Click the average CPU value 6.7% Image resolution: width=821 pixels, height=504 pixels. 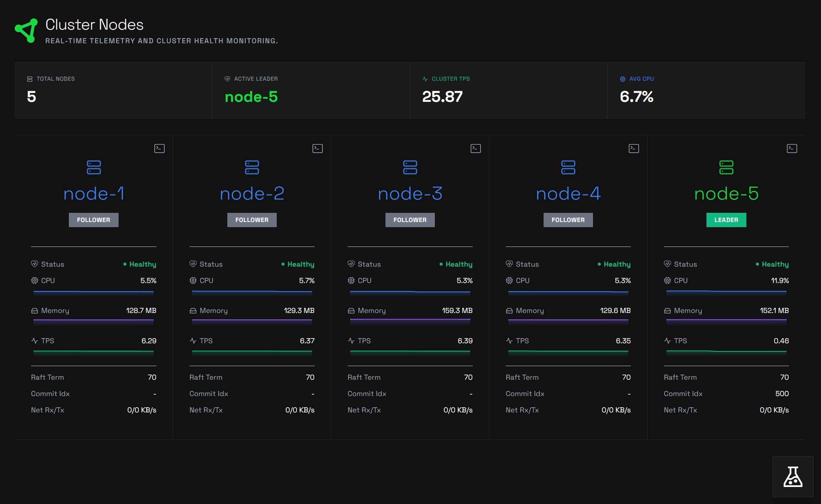point(636,97)
